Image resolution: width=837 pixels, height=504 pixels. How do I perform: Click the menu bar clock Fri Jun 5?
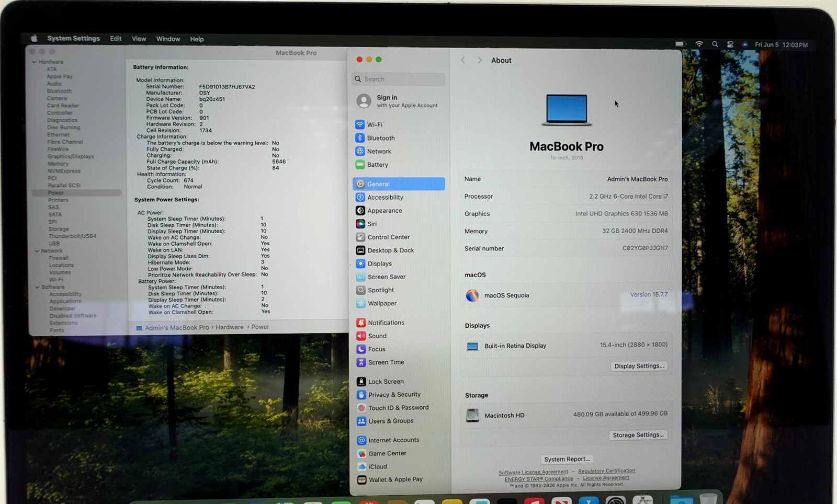[781, 45]
